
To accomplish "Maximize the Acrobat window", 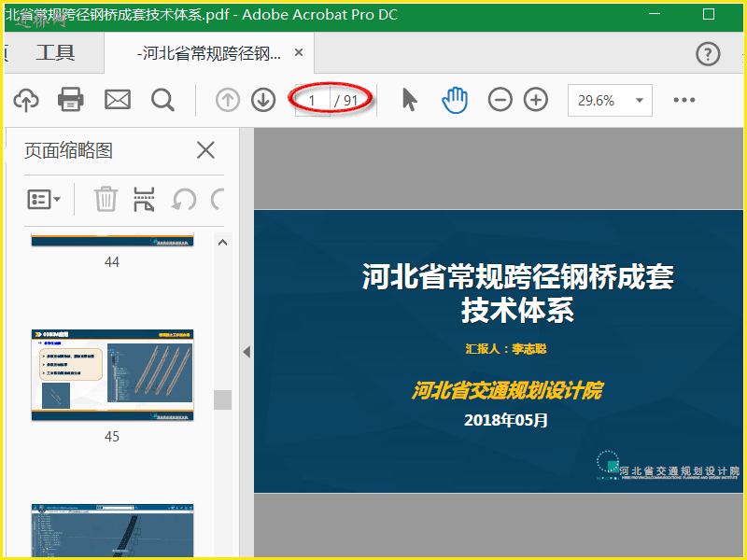I will 709,14.
